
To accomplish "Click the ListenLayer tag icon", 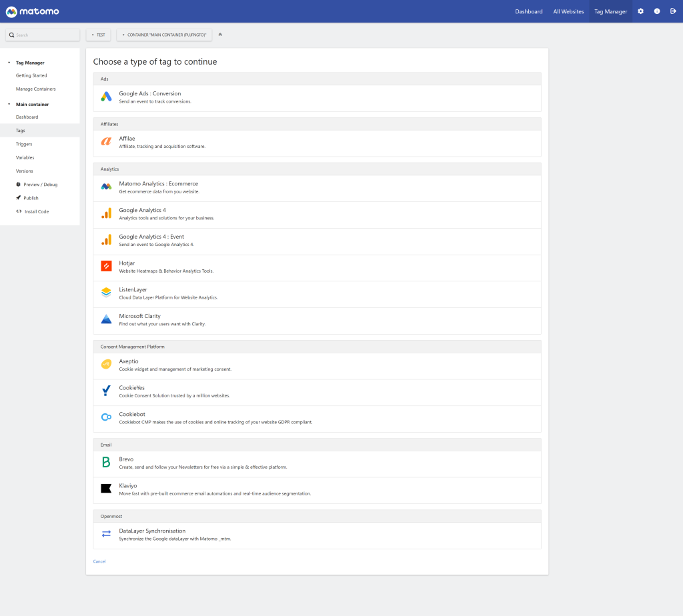I will click(106, 293).
